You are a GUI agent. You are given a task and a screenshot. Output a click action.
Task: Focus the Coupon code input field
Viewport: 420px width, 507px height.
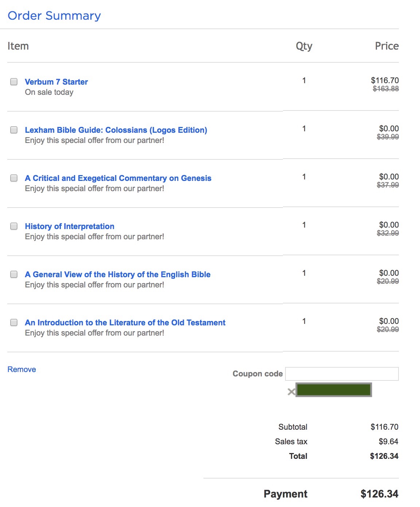[342, 374]
